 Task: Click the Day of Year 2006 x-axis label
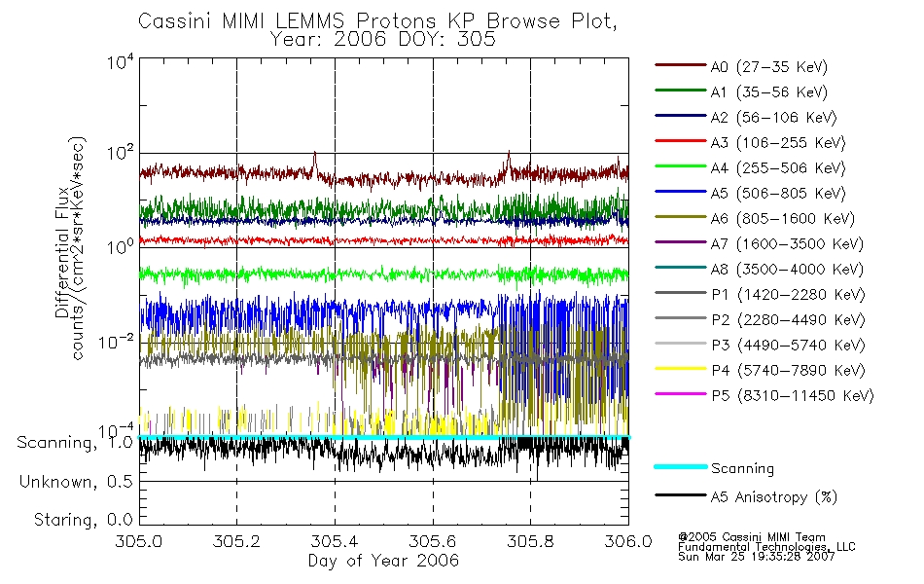coord(383,561)
